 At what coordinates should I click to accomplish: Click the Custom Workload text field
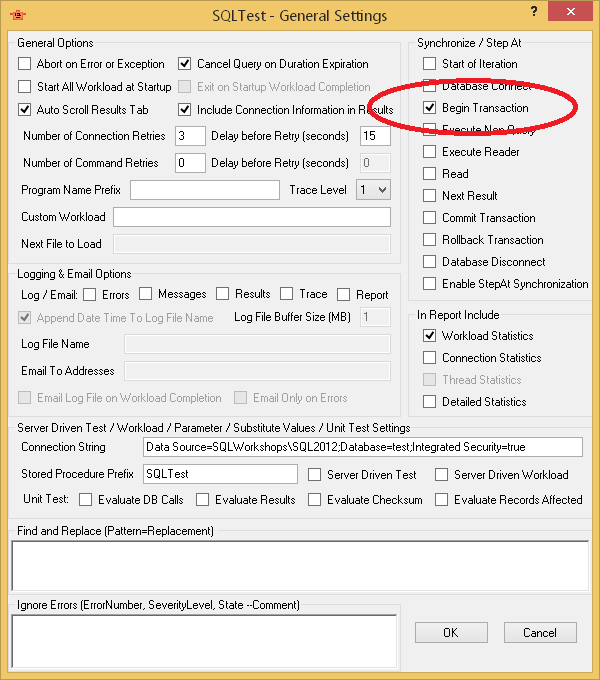coord(252,217)
